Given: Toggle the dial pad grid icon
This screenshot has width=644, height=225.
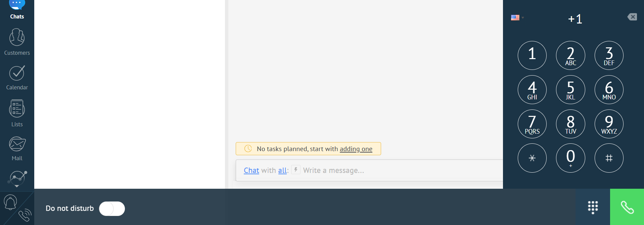Looking at the screenshot, I should [x=593, y=207].
